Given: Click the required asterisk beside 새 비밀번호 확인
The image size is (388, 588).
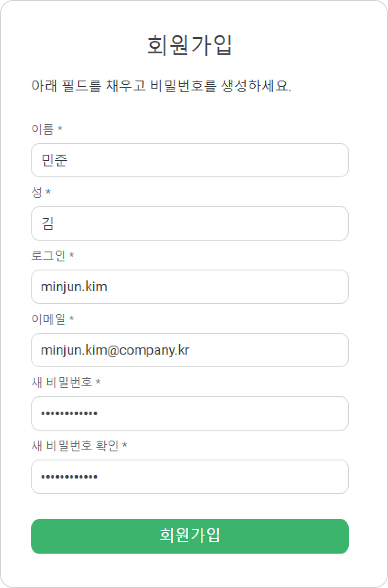Looking at the screenshot, I should tap(125, 446).
